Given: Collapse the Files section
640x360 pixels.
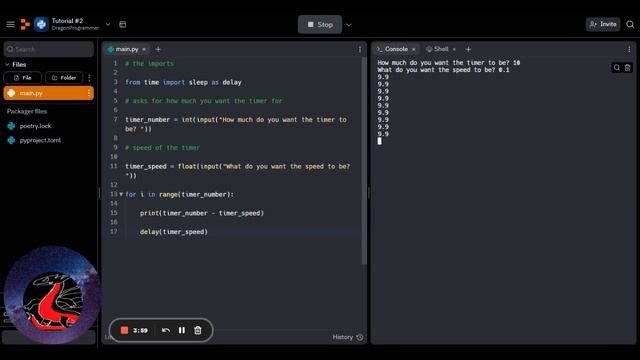Looking at the screenshot, I should [7, 64].
